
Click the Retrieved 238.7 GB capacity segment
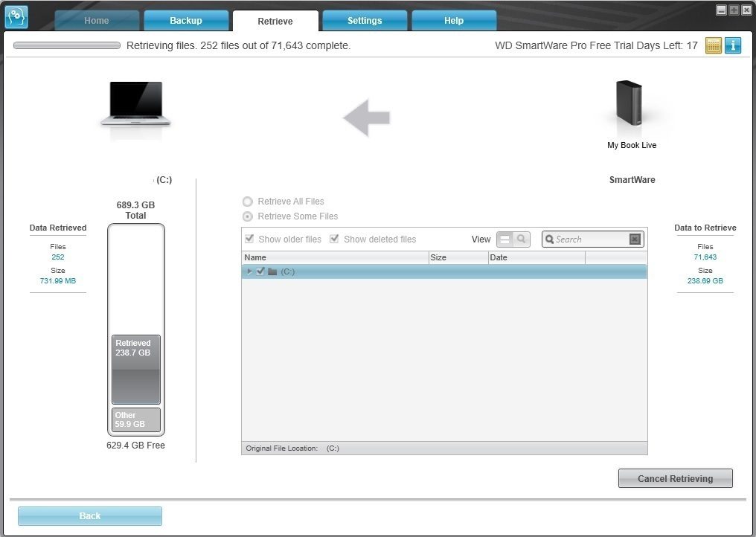coord(136,369)
